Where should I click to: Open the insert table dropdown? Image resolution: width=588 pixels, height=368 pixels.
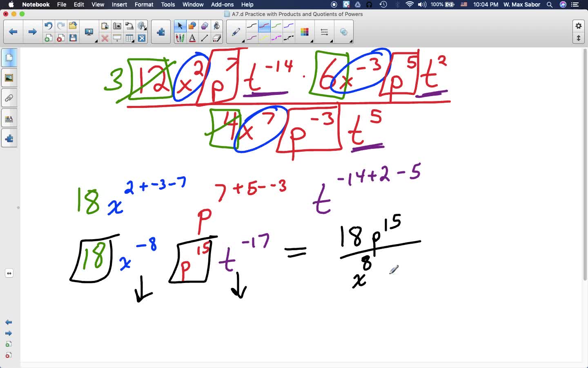click(129, 38)
